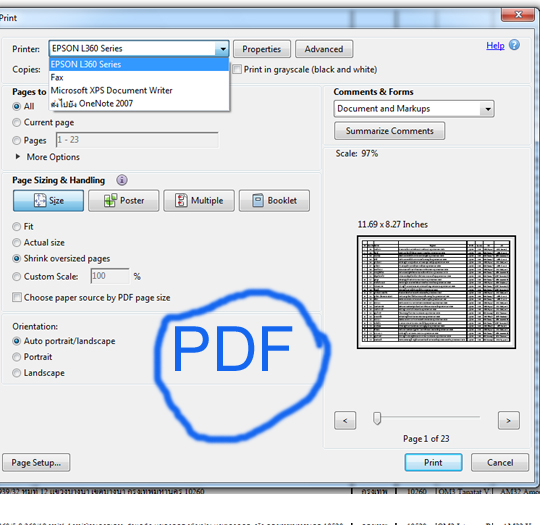Image resolution: width=540 pixels, height=525 pixels.
Task: Go to next preview page arrow
Action: [x=509, y=420]
